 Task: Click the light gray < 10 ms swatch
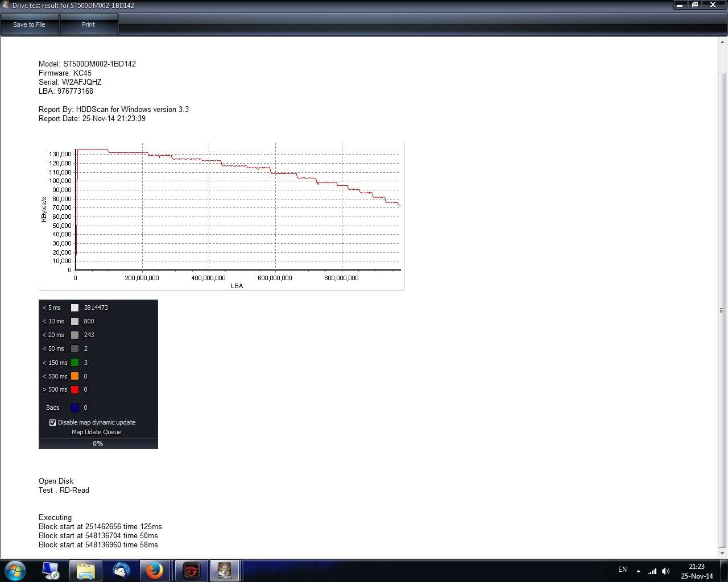pyautogui.click(x=75, y=321)
